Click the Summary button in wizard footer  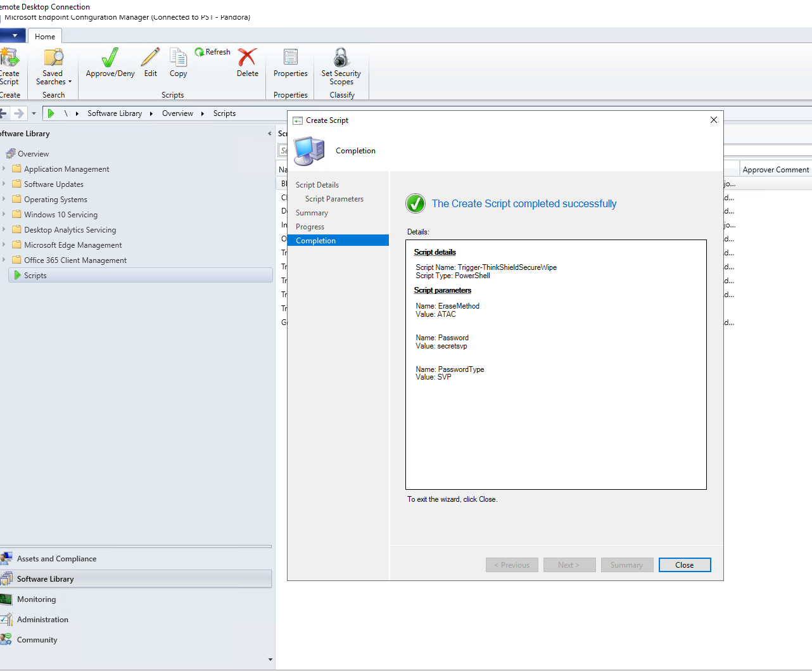coord(627,565)
